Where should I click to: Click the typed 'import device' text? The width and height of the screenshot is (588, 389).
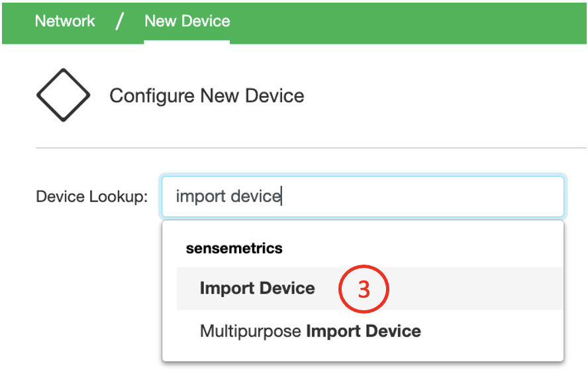(x=228, y=196)
